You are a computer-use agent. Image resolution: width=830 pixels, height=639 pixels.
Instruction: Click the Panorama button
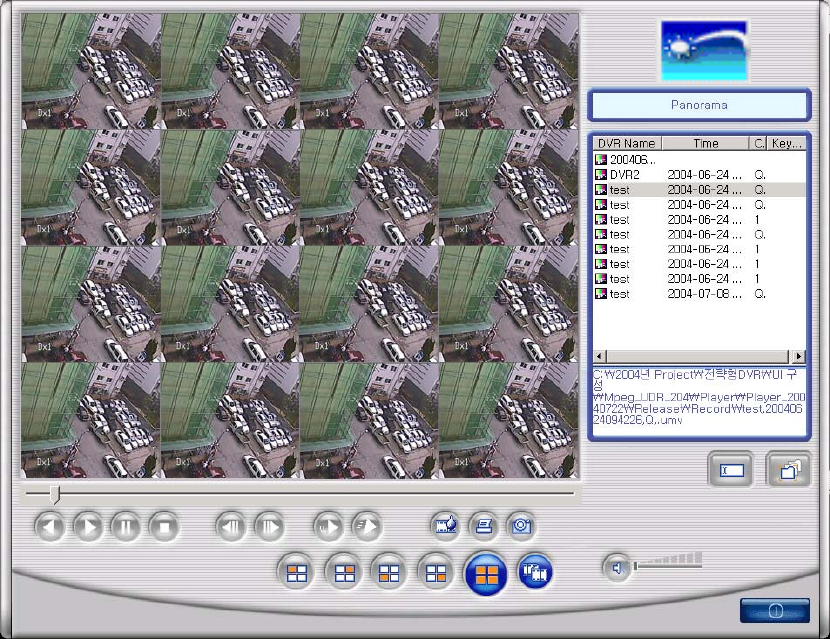[699, 105]
